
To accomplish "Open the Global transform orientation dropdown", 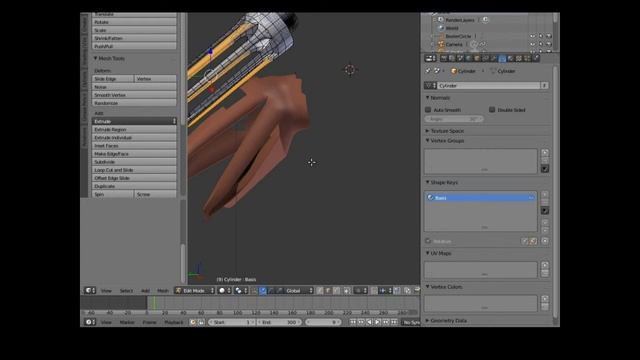I will tap(299, 291).
